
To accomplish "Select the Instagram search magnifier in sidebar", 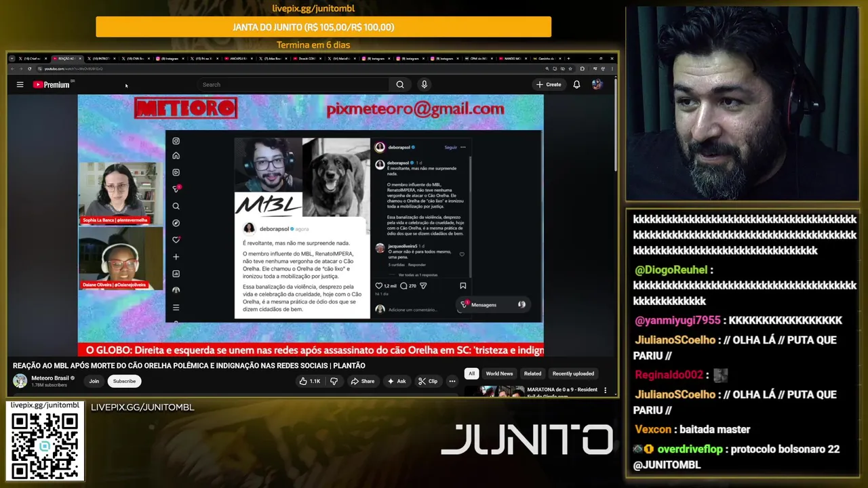I will pyautogui.click(x=176, y=206).
